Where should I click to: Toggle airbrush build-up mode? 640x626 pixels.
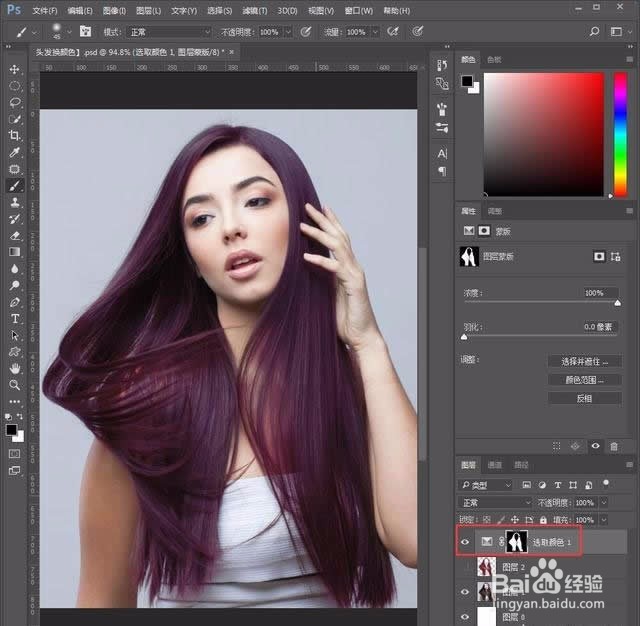coord(393,31)
